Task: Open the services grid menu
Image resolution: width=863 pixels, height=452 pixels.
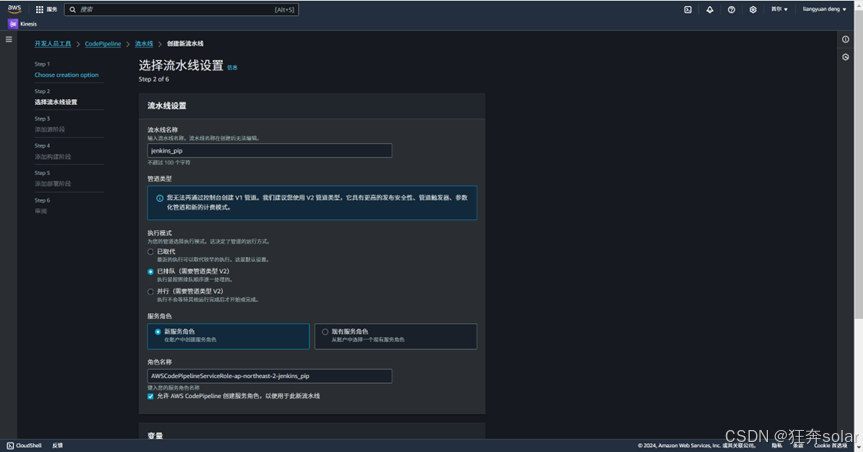Action: click(x=46, y=9)
